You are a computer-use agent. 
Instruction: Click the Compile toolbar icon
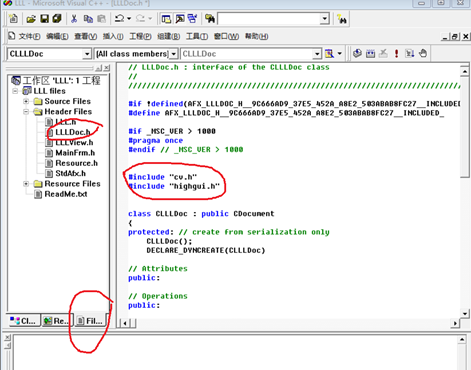click(357, 53)
